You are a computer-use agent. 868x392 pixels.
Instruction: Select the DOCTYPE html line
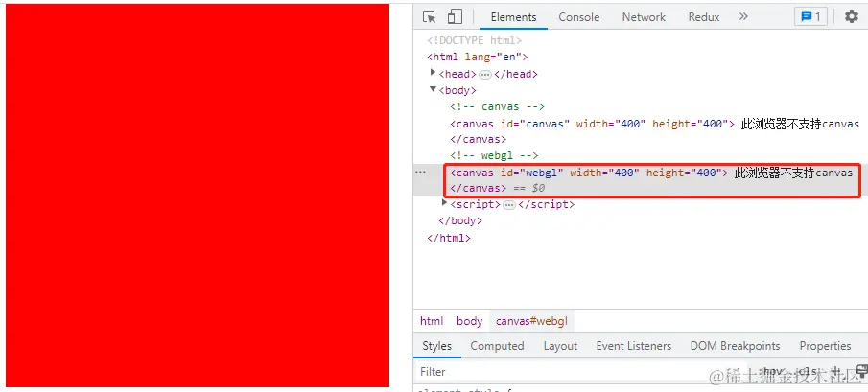coord(475,40)
